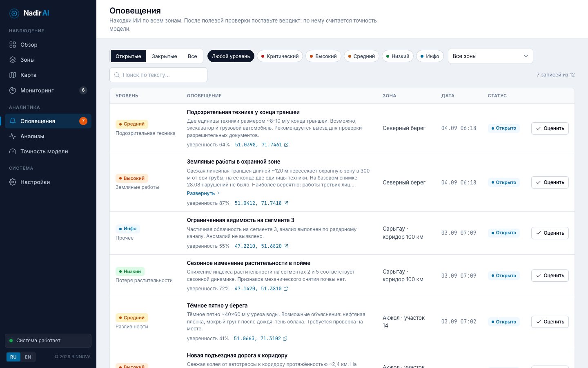The height and width of the screenshot is (368, 588).
Task: Filter alerts by Средний level
Action: point(361,56)
